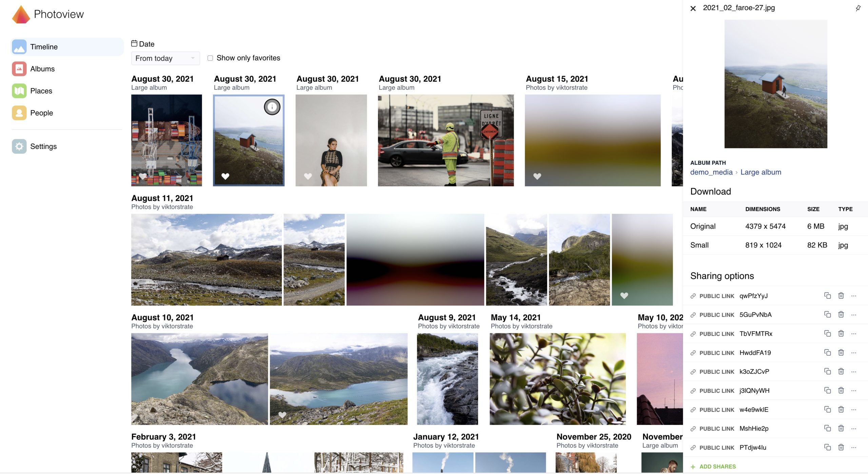Toggle favorite heart on woman portrait photo
The height and width of the screenshot is (474, 868).
(x=308, y=176)
